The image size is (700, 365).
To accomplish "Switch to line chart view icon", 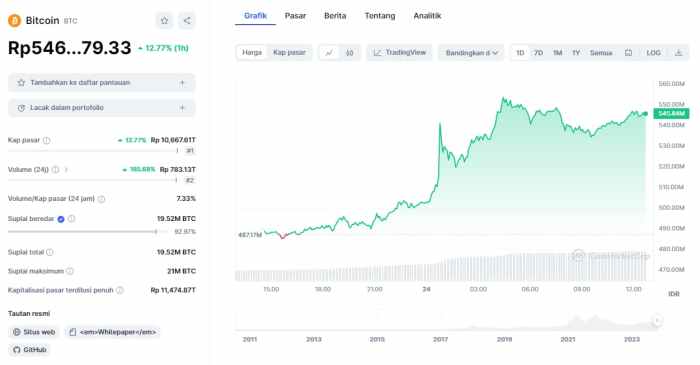I will click(329, 53).
